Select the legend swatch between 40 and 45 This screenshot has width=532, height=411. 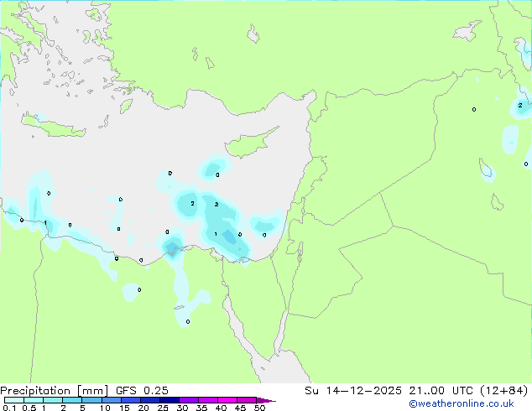tap(227, 400)
